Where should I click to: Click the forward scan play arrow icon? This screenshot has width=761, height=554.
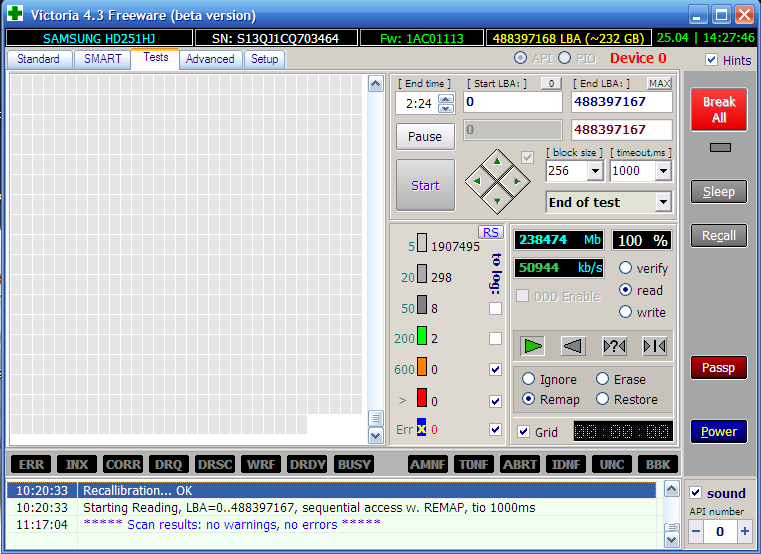pos(534,346)
